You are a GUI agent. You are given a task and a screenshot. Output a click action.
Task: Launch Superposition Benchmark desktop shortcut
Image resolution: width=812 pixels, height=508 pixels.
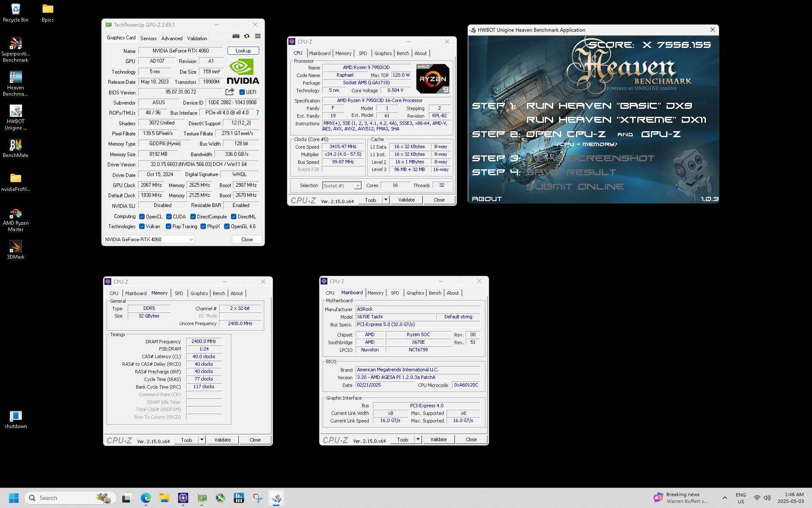coord(16,50)
